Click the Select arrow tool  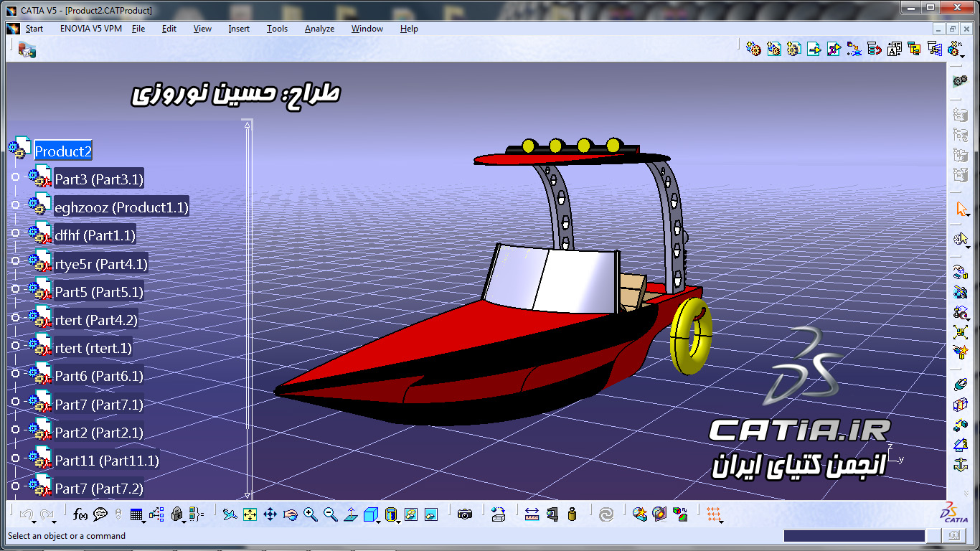click(960, 209)
